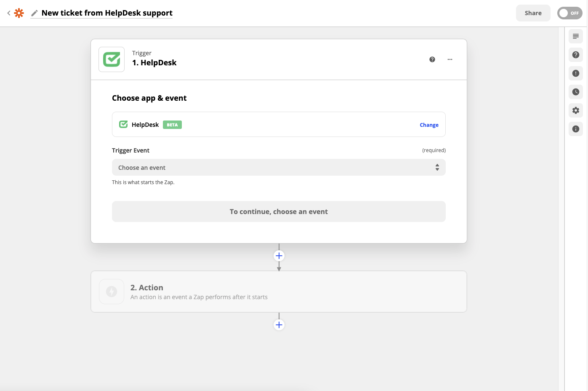Click the Action step's lightning bolt icon
Image resolution: width=588 pixels, height=391 pixels.
112,292
